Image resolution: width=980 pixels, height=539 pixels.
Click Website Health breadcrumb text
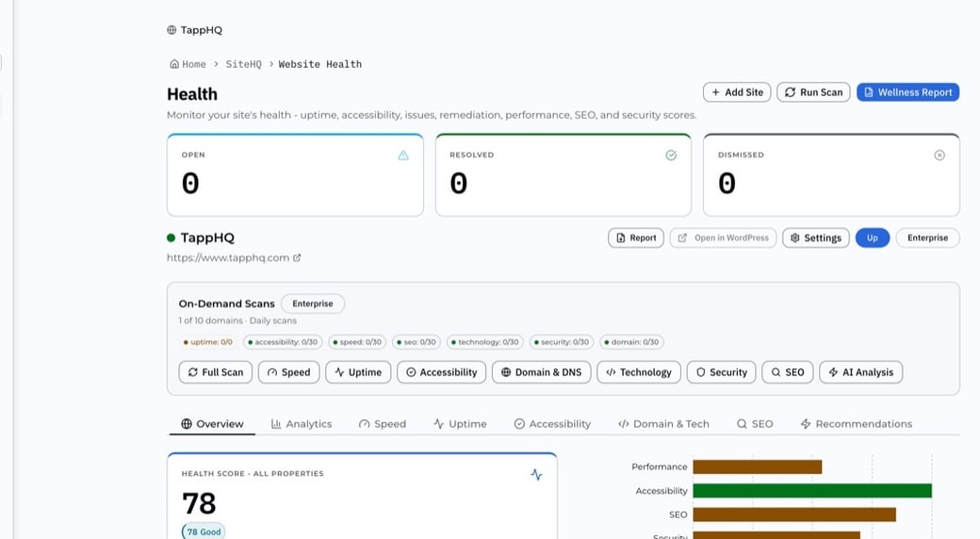click(x=320, y=64)
